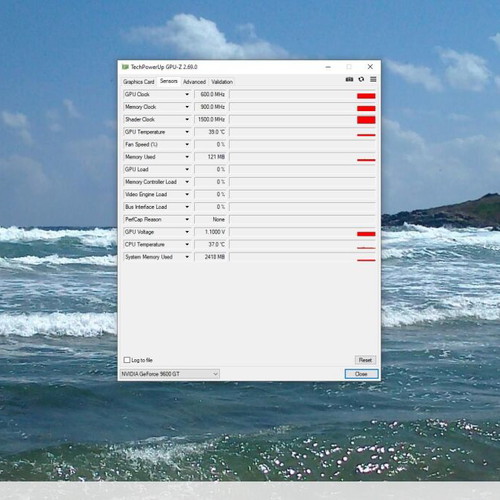Click the Shader Clock red graph bar

point(366,120)
